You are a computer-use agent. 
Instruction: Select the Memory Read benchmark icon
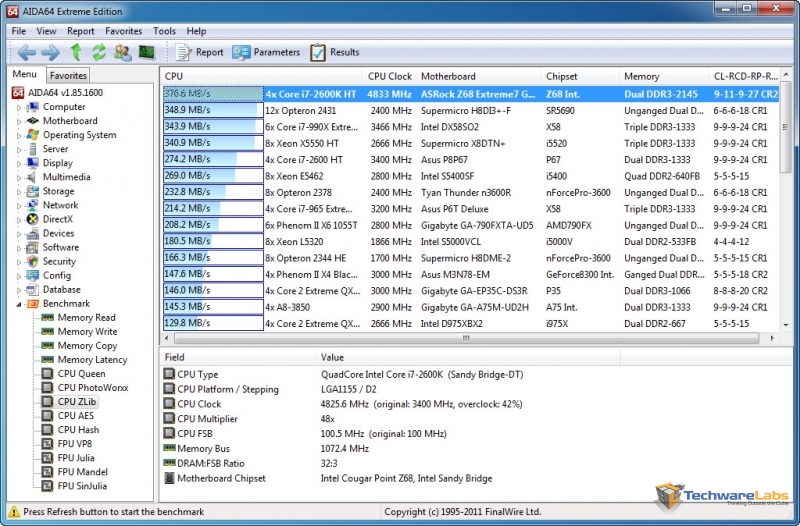click(47, 317)
